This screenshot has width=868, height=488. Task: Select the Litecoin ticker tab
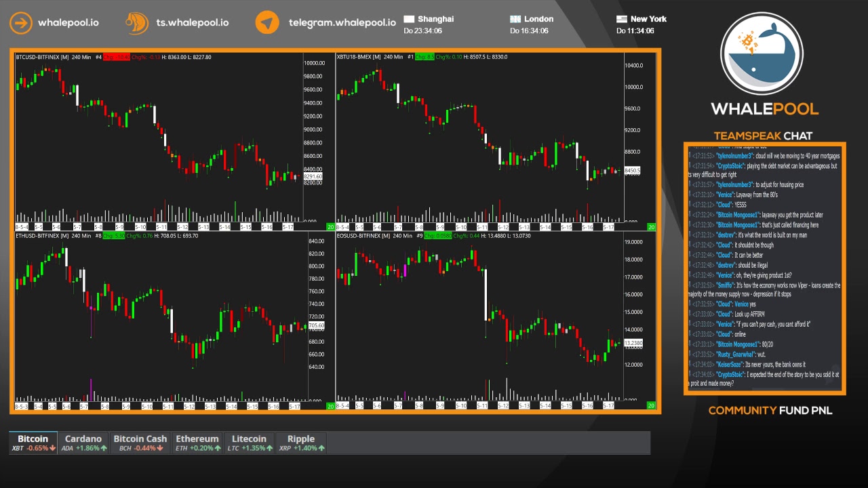[x=249, y=443]
